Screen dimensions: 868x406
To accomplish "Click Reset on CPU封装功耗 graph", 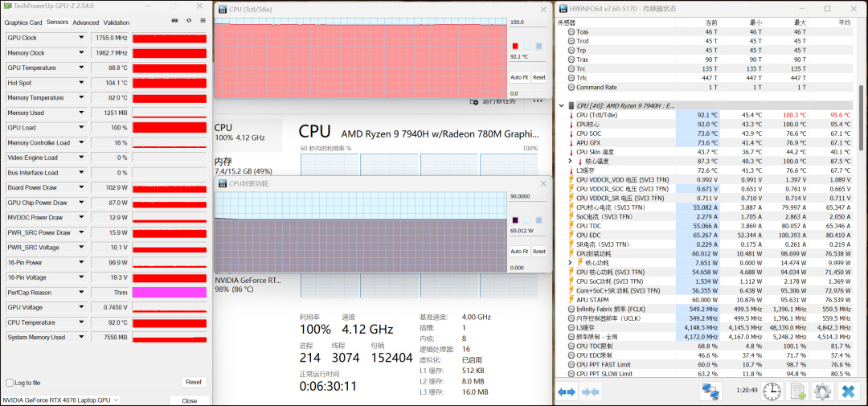I will (538, 251).
